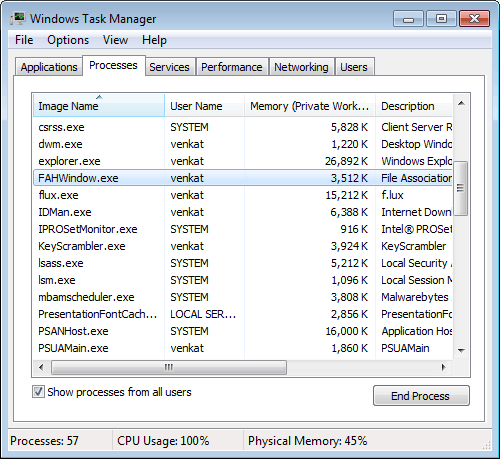Click the horizontal scrollbar left arrow
Viewport: 500px width, 459px height.
pyautogui.click(x=41, y=367)
